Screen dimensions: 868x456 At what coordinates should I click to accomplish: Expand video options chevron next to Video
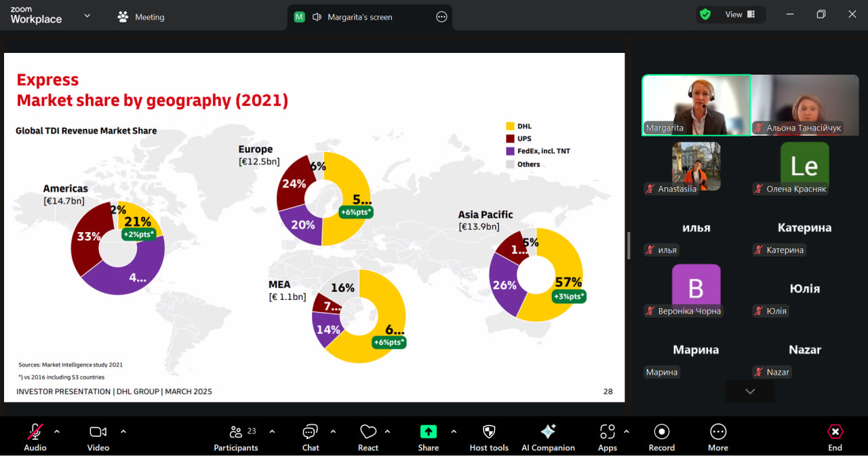click(x=123, y=431)
